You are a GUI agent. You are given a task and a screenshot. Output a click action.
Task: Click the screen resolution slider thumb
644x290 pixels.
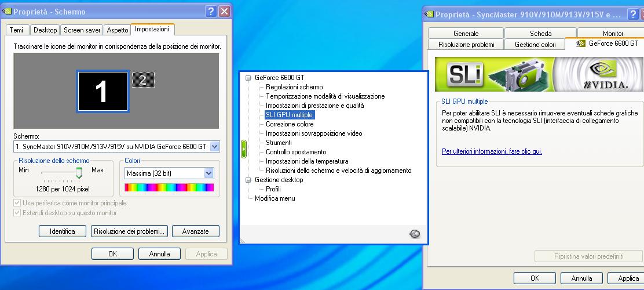coord(79,172)
